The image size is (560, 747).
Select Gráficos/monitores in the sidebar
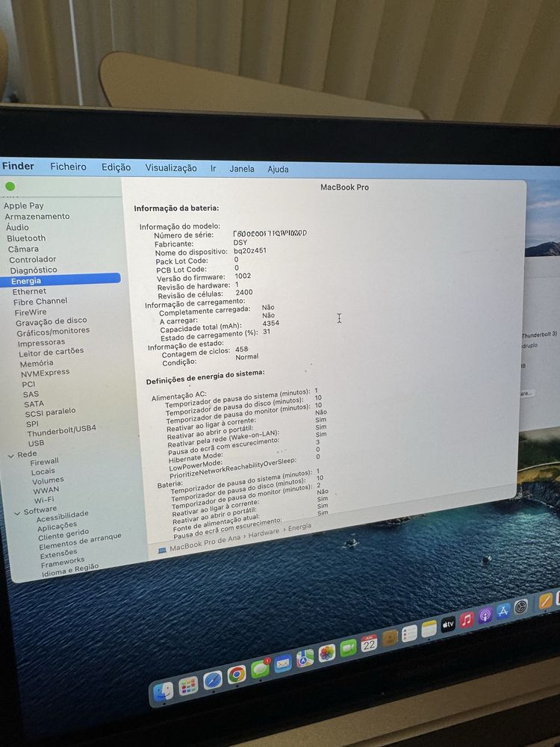click(53, 331)
